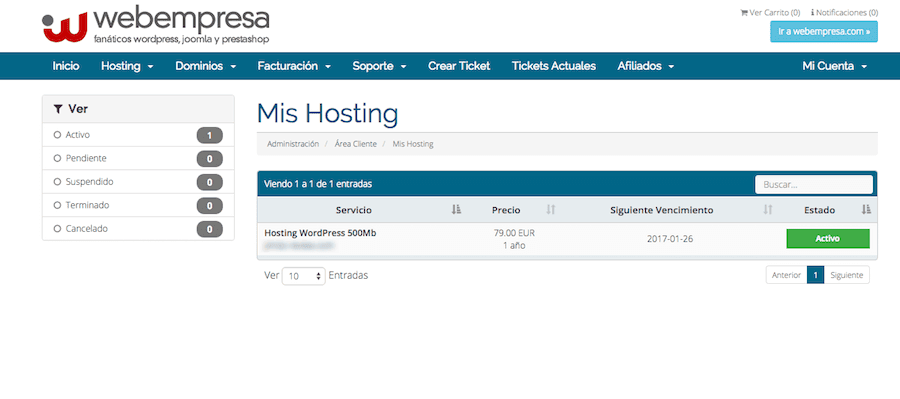
Task: Sort by Estado column icon
Action: (866, 210)
